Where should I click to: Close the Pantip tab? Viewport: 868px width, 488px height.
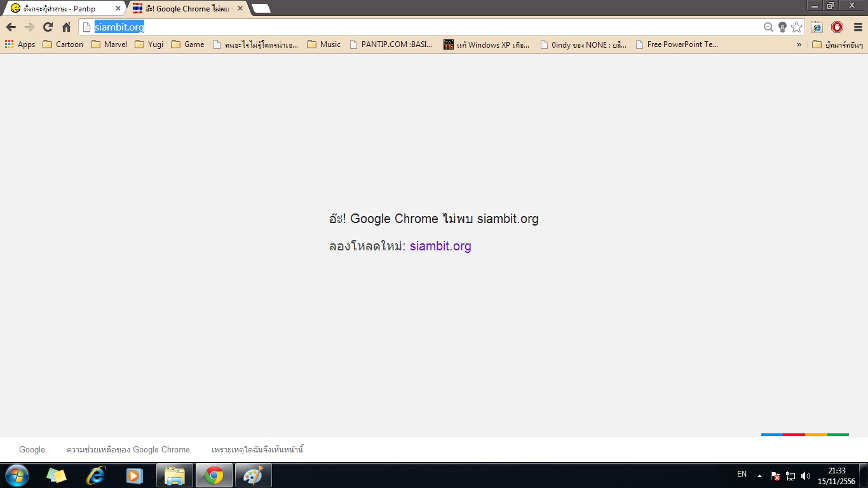pos(118,8)
